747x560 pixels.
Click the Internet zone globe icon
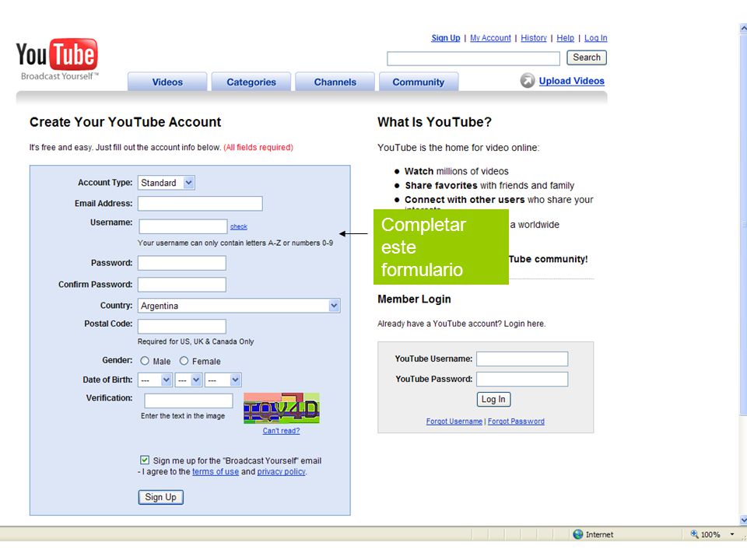click(x=578, y=534)
